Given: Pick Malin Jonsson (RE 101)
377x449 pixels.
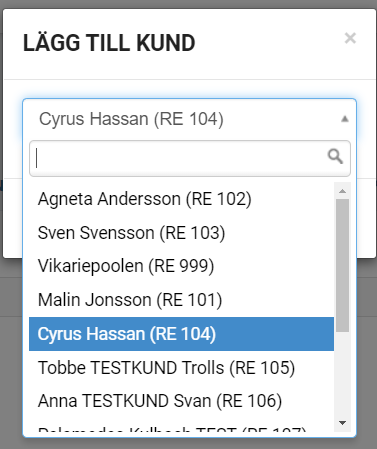Looking at the screenshot, I should (x=181, y=300).
